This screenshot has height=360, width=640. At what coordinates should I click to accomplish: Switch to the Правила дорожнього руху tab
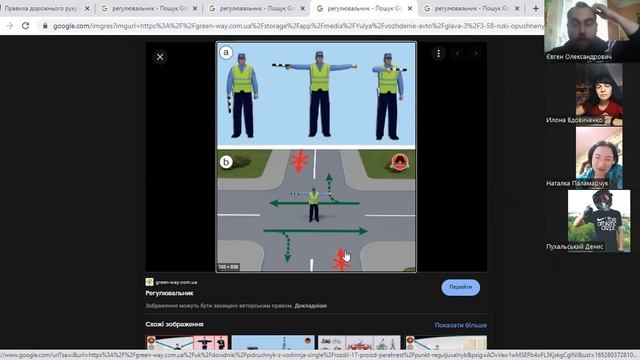[41, 8]
